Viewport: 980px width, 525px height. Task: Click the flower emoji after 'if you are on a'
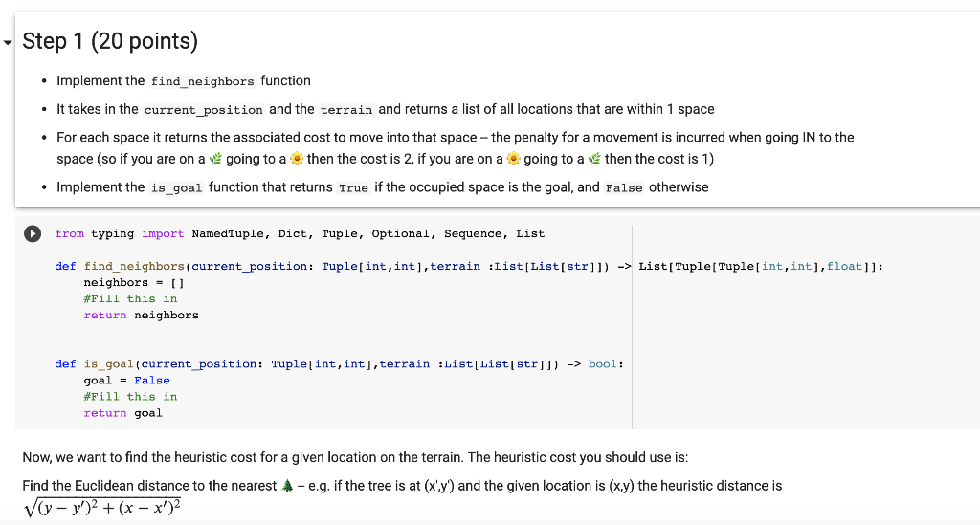point(513,159)
